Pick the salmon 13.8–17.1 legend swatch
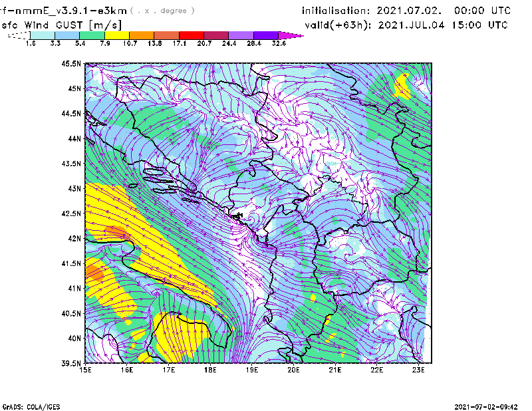 tap(167, 35)
